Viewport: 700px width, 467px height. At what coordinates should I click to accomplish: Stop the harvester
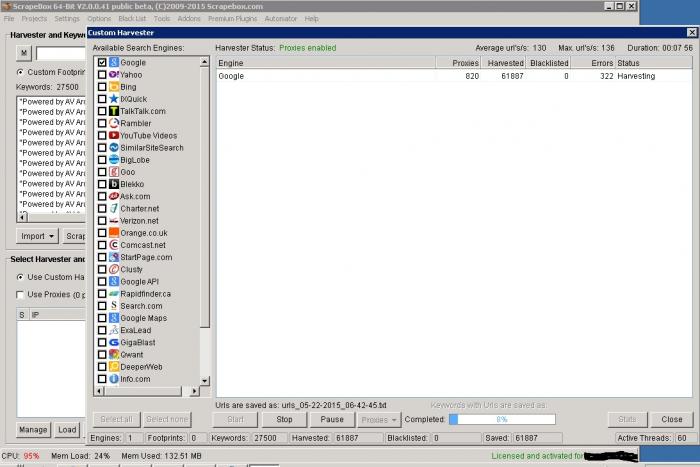tap(284, 420)
